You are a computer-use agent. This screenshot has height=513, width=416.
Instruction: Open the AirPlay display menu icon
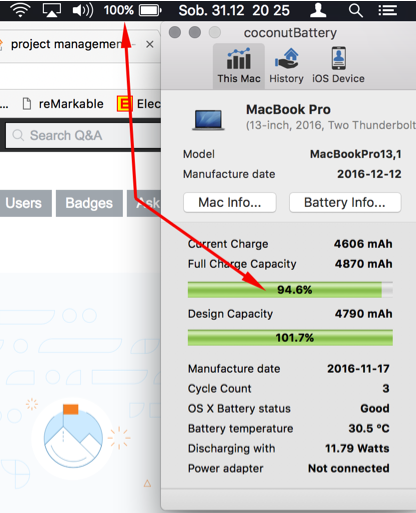pos(52,10)
